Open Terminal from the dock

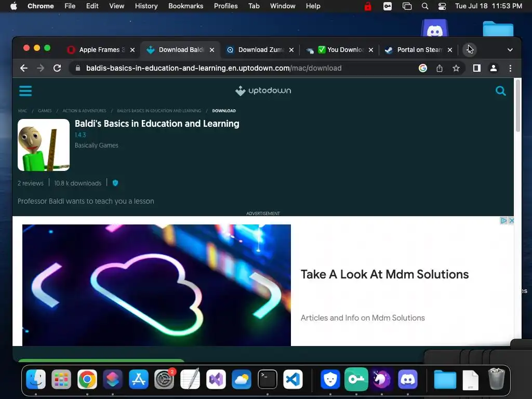[268, 379]
